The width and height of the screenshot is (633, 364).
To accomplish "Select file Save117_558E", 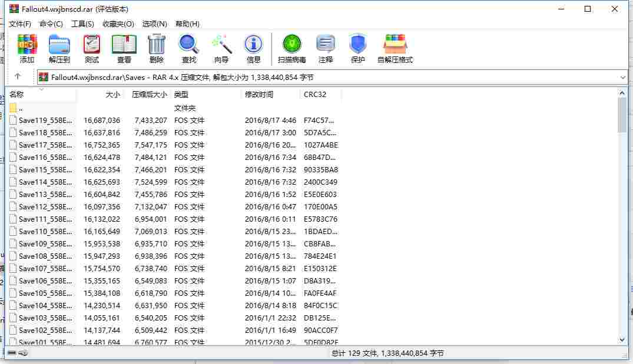I will (45, 145).
